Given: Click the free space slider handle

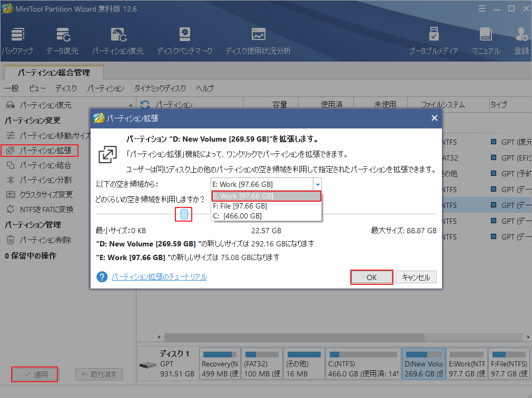Looking at the screenshot, I should point(184,214).
